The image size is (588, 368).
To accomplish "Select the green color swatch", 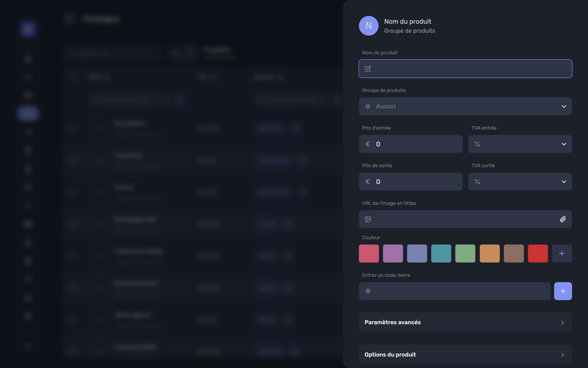I will 465,253.
